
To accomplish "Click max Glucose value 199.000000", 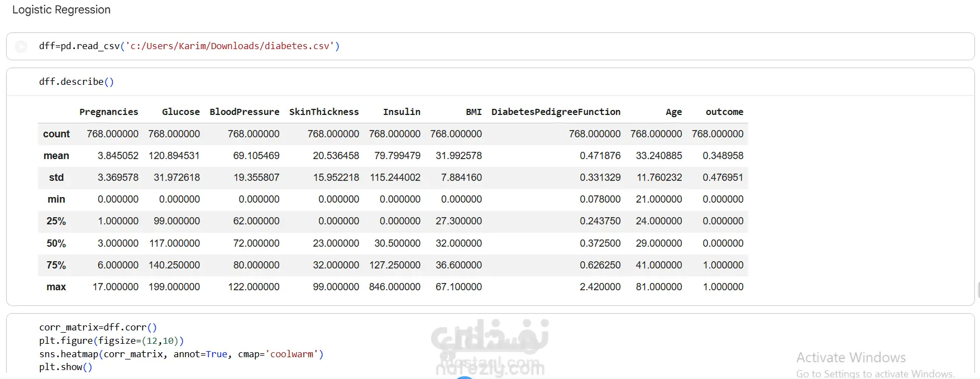I will point(174,287).
